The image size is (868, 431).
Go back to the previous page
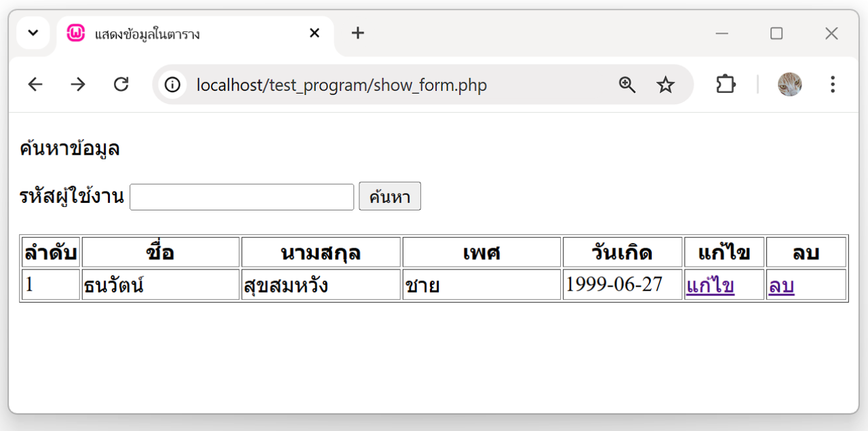coord(35,84)
